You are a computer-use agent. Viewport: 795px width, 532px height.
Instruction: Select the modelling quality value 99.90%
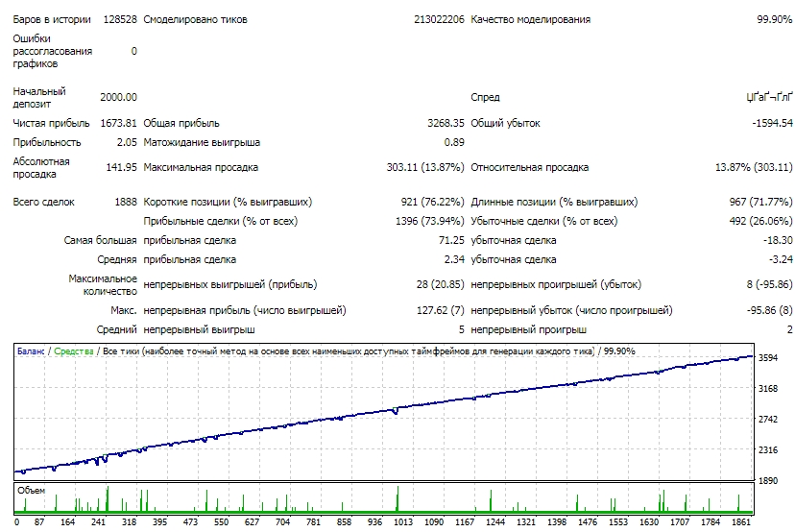pos(774,19)
